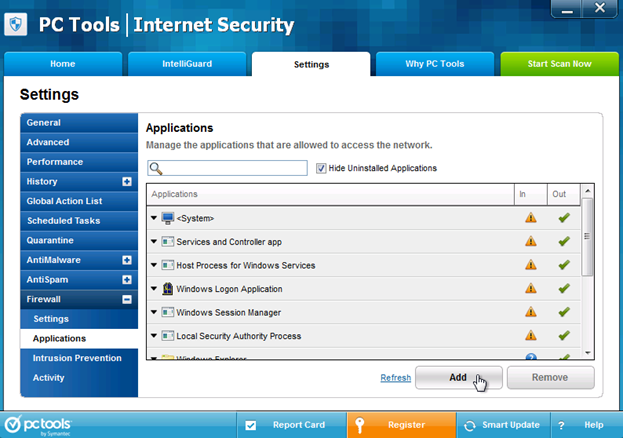
Task: Click the key icon on the Register button
Action: pyautogui.click(x=360, y=425)
